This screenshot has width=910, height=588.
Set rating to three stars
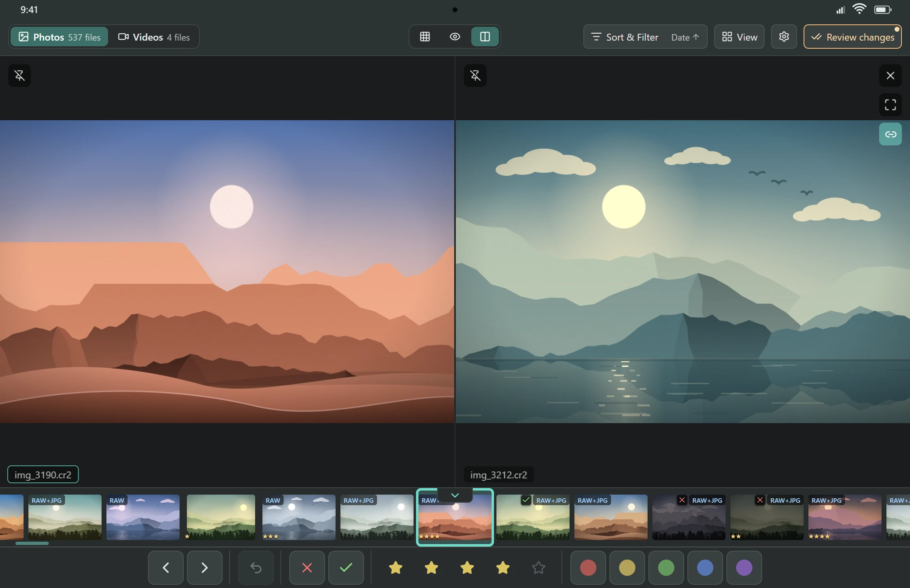coord(467,568)
